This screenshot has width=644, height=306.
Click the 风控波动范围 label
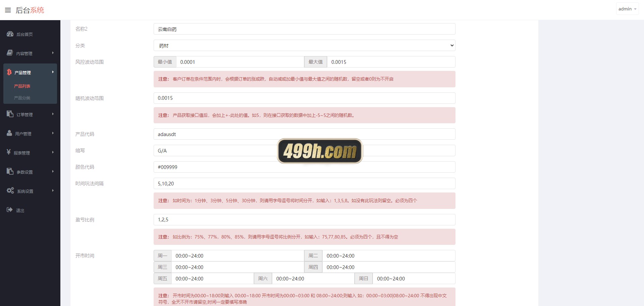(x=90, y=62)
